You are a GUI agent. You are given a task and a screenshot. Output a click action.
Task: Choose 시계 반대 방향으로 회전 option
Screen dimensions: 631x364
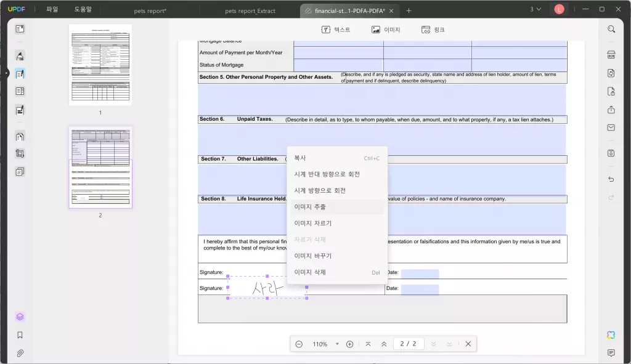coord(337,174)
